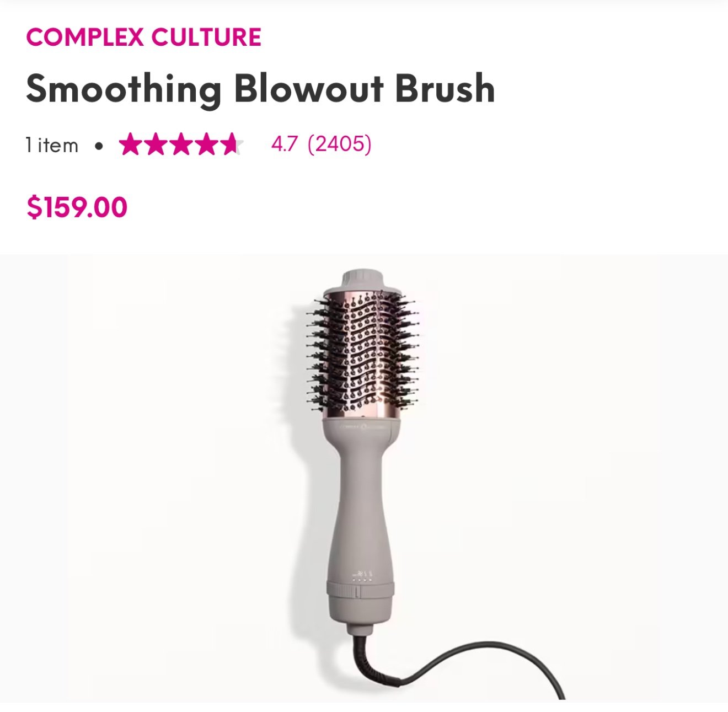Viewport: 728px width, 712px height.
Task: Click the '1 item' label
Action: click(x=52, y=145)
